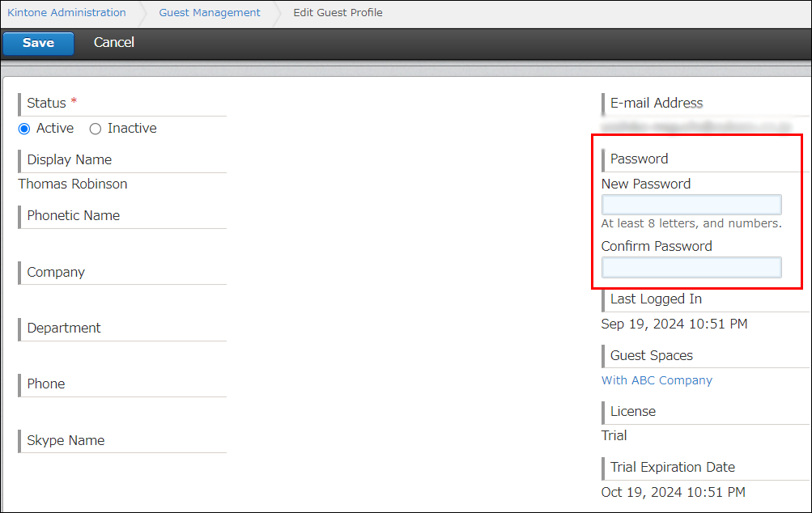Click the Save button

[37, 44]
